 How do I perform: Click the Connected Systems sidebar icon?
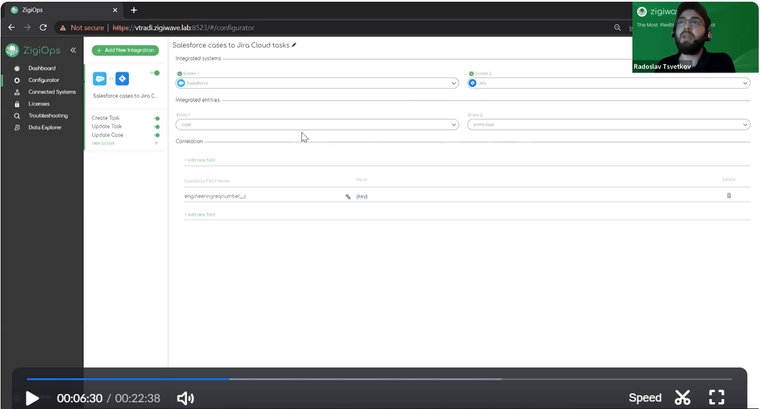pos(17,92)
